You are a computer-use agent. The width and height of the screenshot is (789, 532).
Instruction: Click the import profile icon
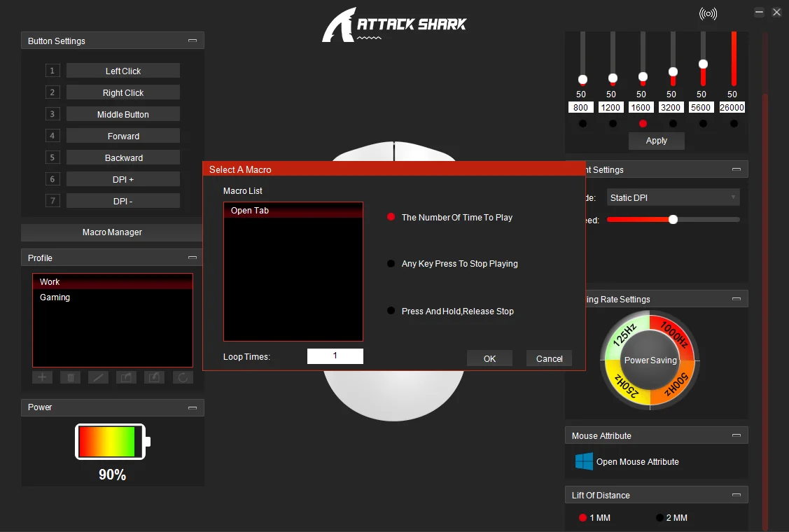pos(154,377)
